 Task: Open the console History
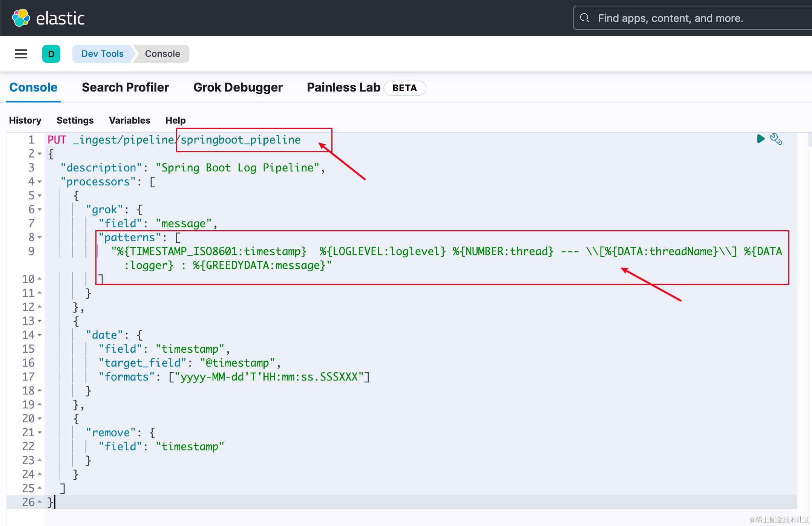coord(25,120)
